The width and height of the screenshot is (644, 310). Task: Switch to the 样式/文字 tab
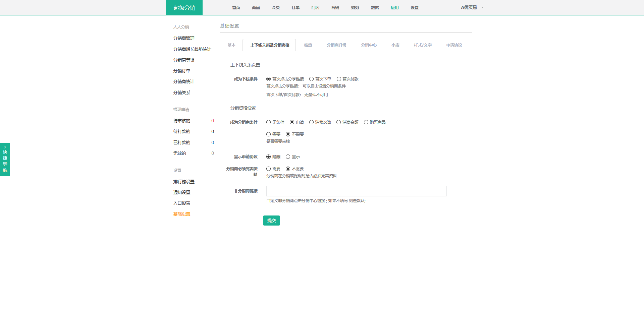pos(423,45)
